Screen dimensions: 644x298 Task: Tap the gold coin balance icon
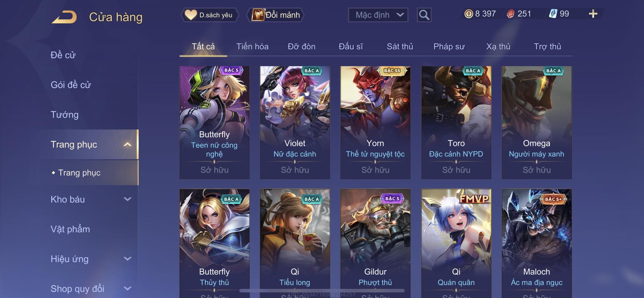(469, 14)
